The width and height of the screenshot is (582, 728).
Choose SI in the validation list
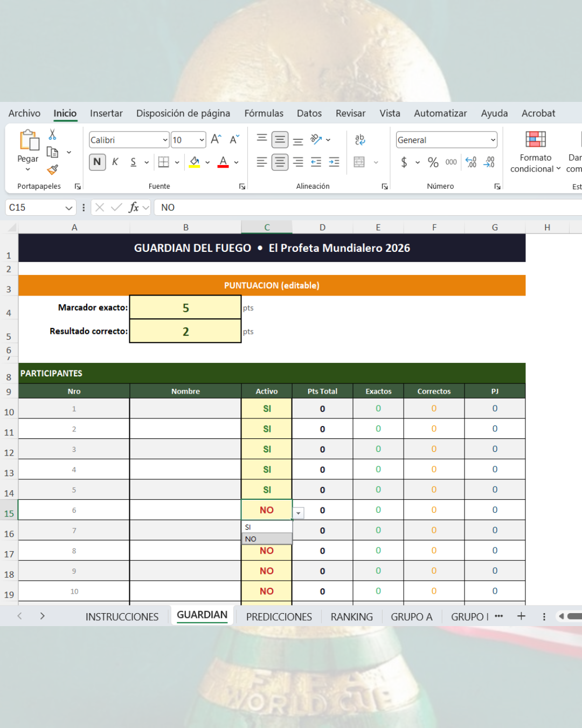[x=267, y=527]
